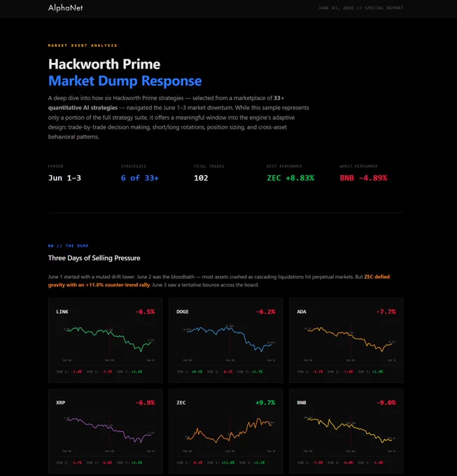Click ZEC's Jun 2 '+11.8%' value

pos(228,463)
